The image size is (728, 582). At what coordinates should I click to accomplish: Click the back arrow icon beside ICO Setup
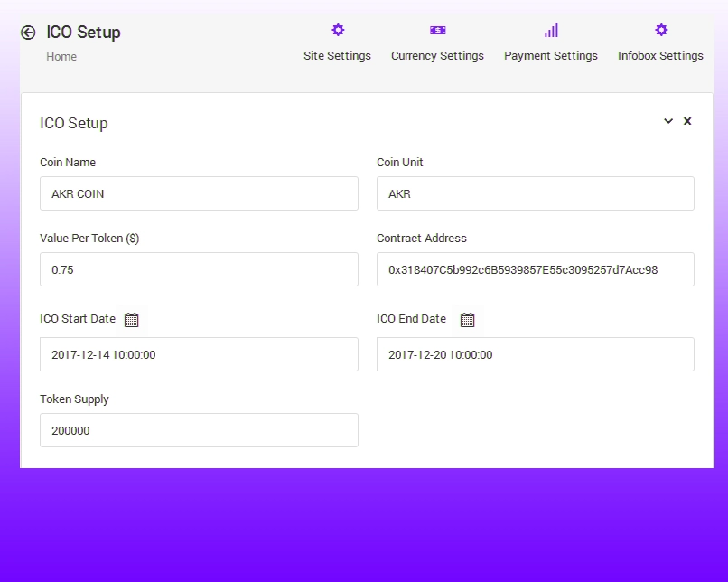pos(28,33)
